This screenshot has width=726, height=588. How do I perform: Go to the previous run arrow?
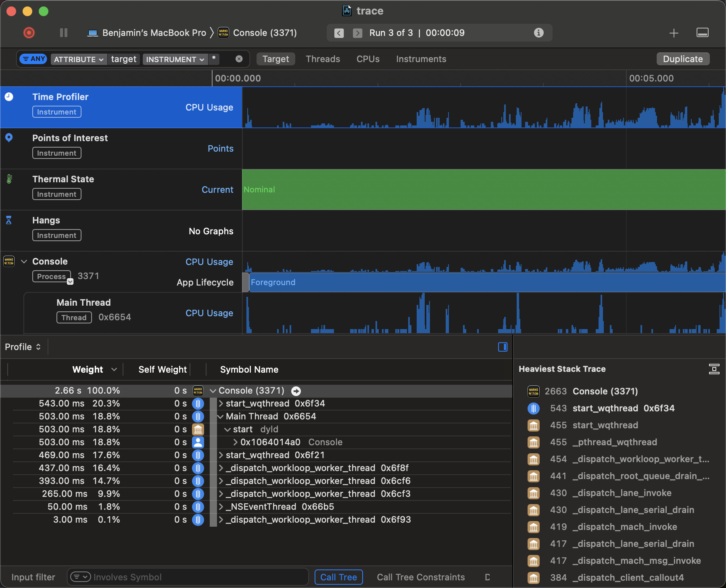pyautogui.click(x=339, y=33)
